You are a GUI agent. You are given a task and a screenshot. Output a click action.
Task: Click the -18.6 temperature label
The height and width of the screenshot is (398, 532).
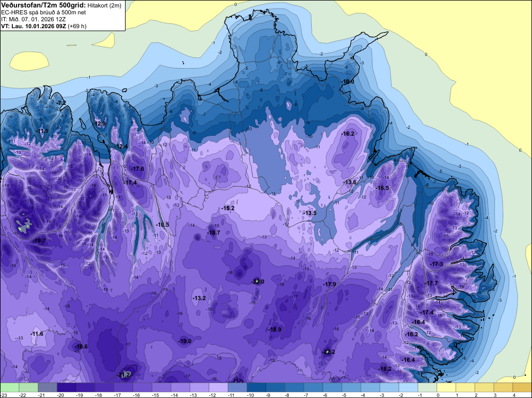pyautogui.click(x=81, y=346)
